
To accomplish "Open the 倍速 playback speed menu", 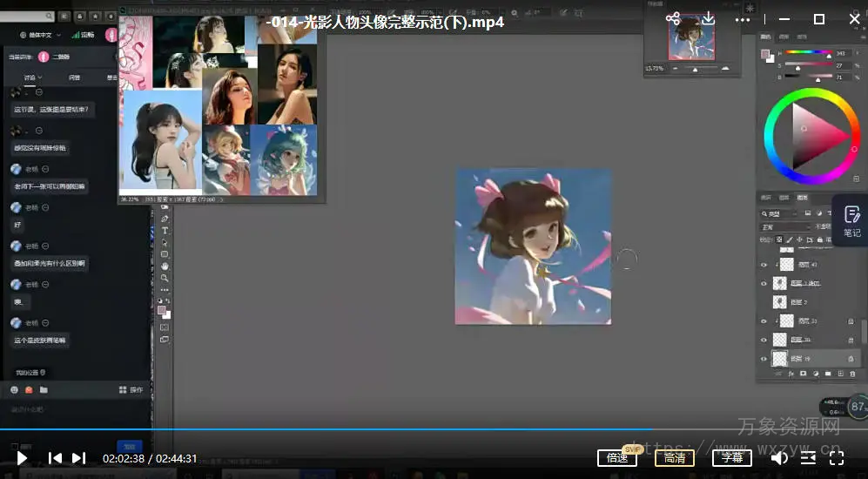I will (617, 458).
